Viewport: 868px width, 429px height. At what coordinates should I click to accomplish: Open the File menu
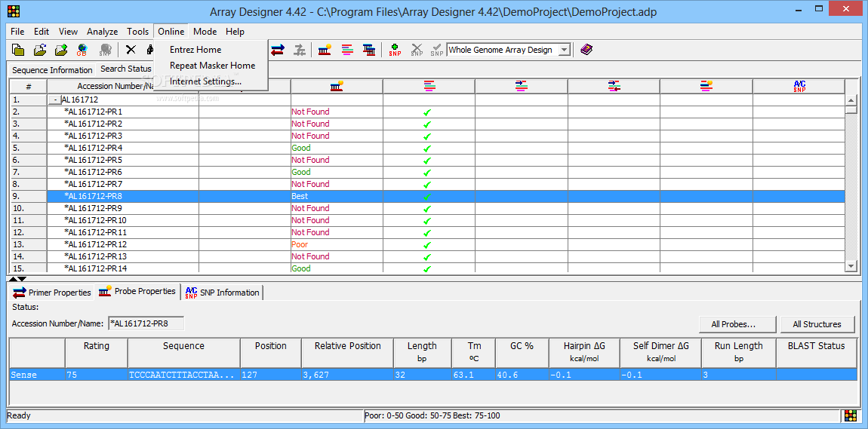click(17, 32)
